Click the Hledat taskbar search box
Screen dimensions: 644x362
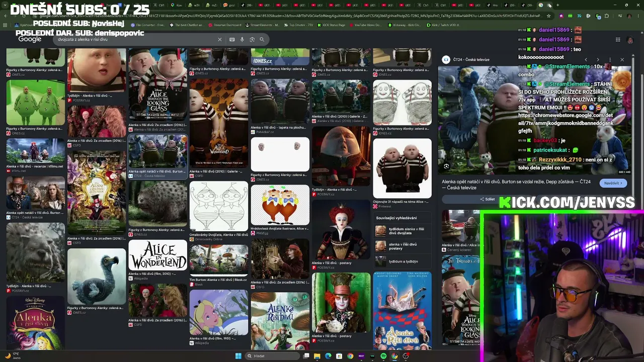(x=272, y=356)
